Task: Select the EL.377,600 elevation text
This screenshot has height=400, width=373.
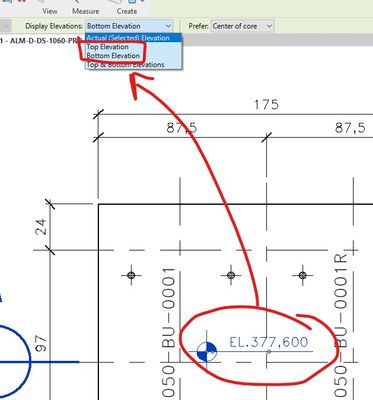Action: tap(269, 342)
